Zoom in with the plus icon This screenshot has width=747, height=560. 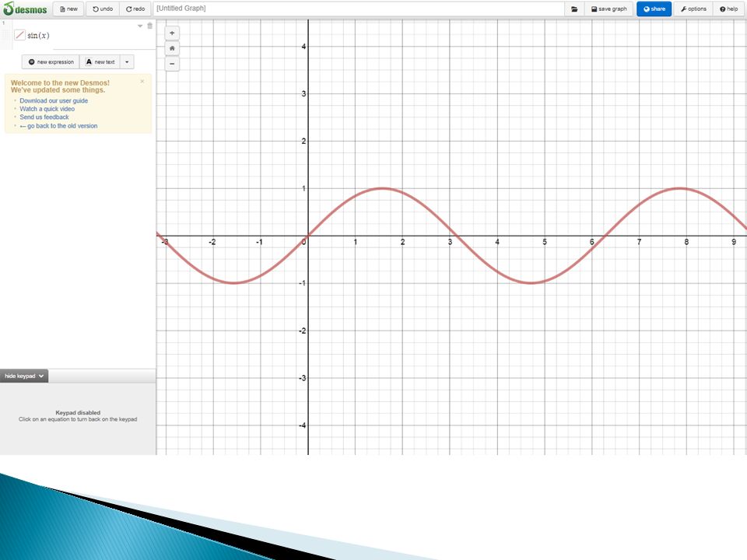point(172,33)
